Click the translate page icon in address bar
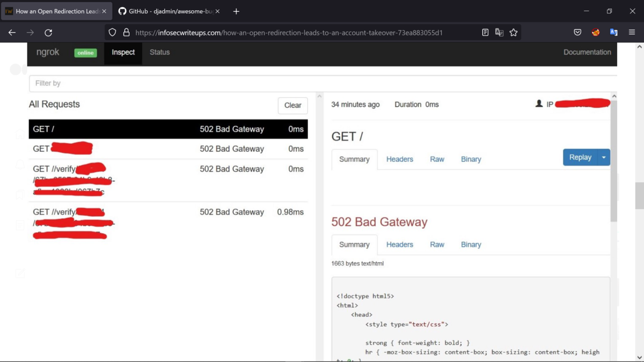644x362 pixels. coord(499,33)
